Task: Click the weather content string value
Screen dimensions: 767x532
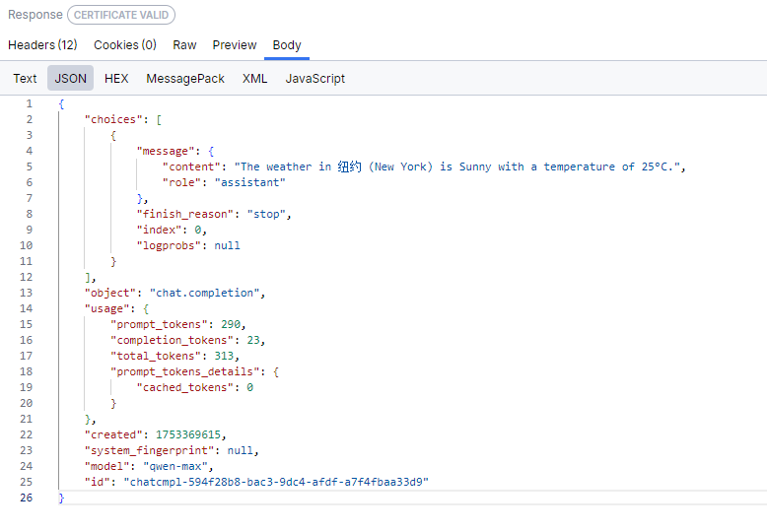Action: (x=456, y=166)
